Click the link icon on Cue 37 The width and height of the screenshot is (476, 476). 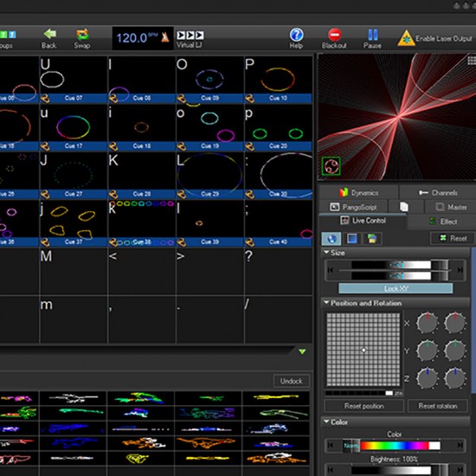45,242
